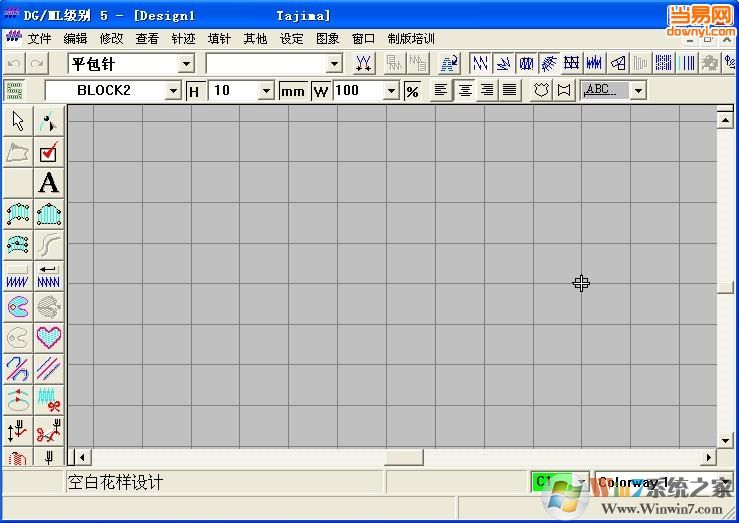Click the green C1 color swatch
739x523 pixels.
coord(551,482)
